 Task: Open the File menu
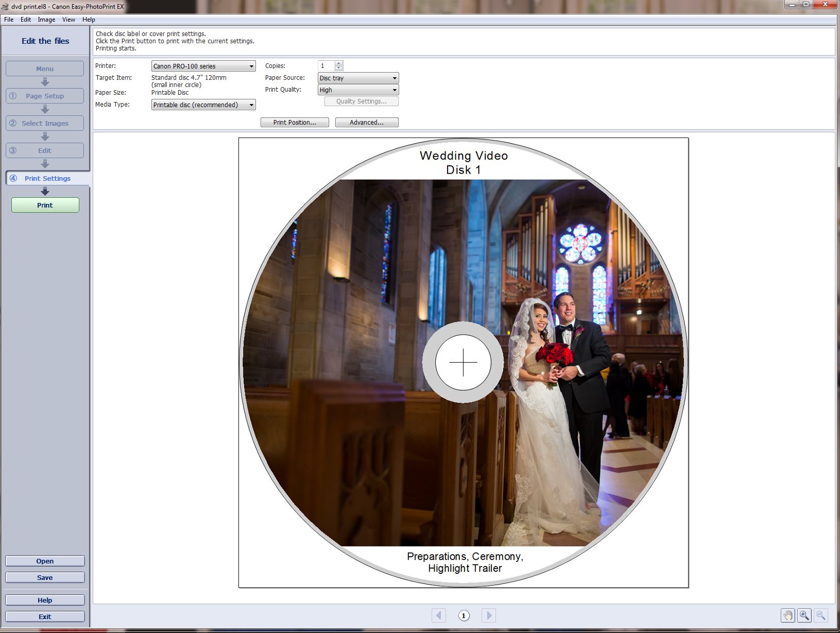tap(8, 19)
